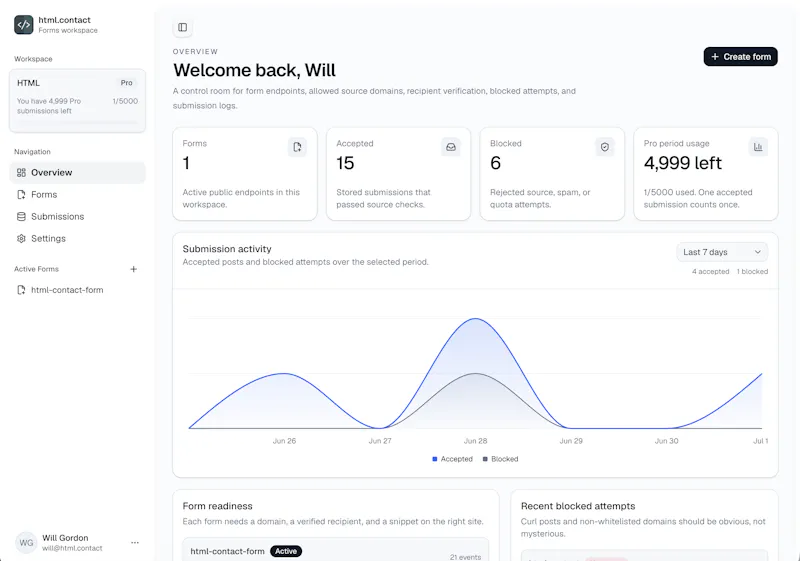Image resolution: width=800 pixels, height=561 pixels.
Task: Click the 21 events text
Action: (465, 557)
